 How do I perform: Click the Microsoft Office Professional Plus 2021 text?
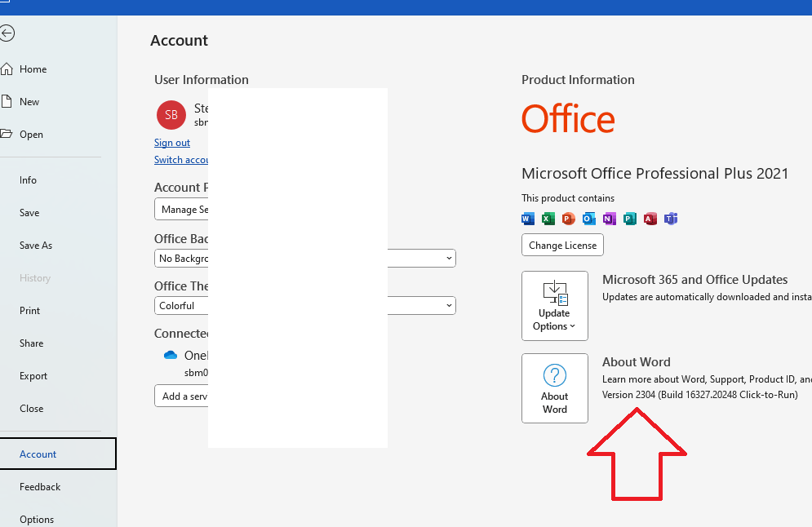click(654, 174)
